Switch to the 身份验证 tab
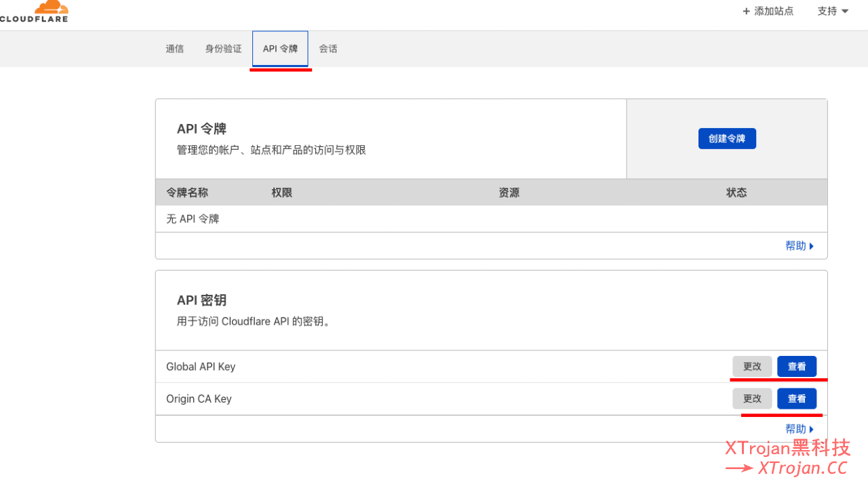Image resolution: width=868 pixels, height=482 pixels. coord(223,49)
